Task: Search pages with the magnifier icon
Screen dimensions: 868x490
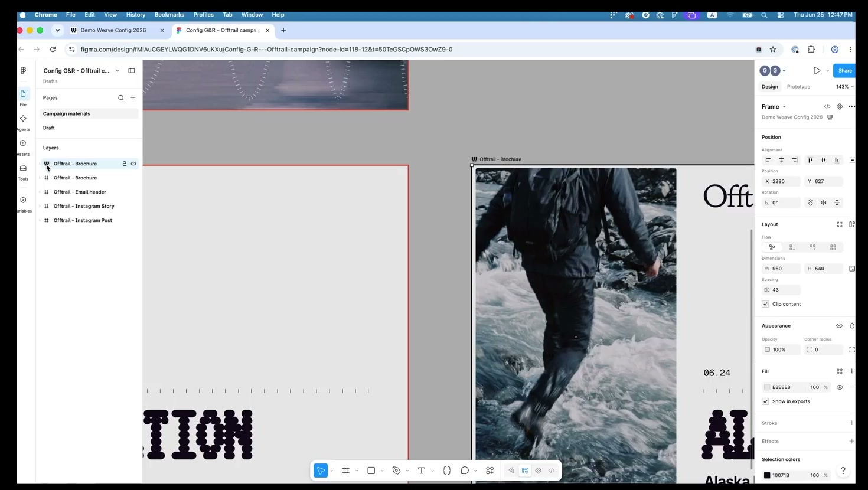Action: pyautogui.click(x=121, y=98)
